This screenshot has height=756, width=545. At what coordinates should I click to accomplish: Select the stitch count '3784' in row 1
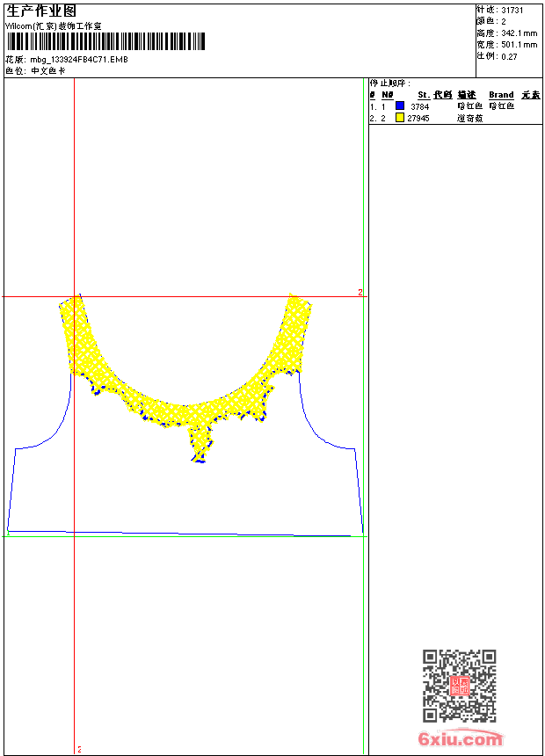click(420, 106)
